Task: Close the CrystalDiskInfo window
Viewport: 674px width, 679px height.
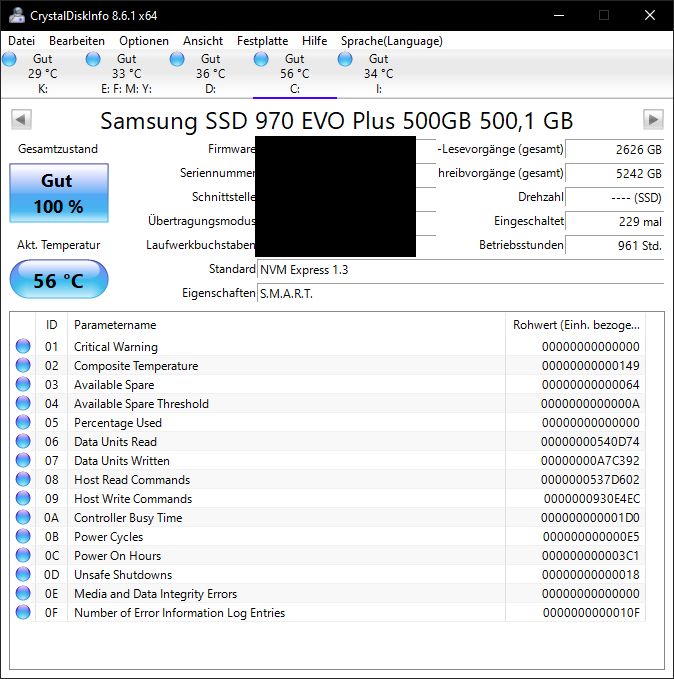Action: click(x=650, y=16)
